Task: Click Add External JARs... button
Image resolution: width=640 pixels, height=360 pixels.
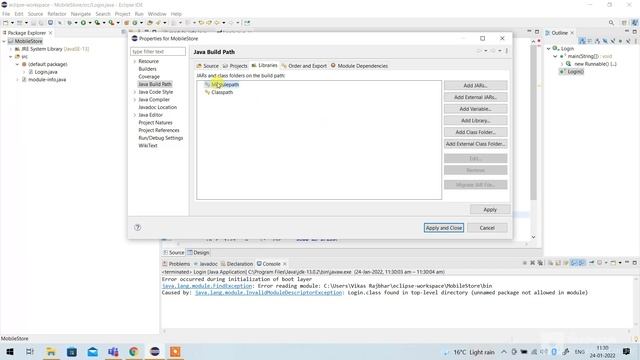Action: [x=476, y=97]
